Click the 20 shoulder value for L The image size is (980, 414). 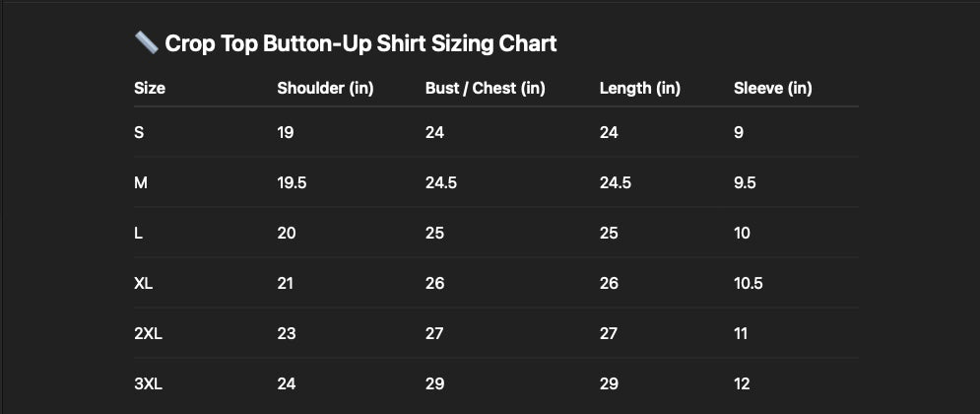pyautogui.click(x=287, y=234)
